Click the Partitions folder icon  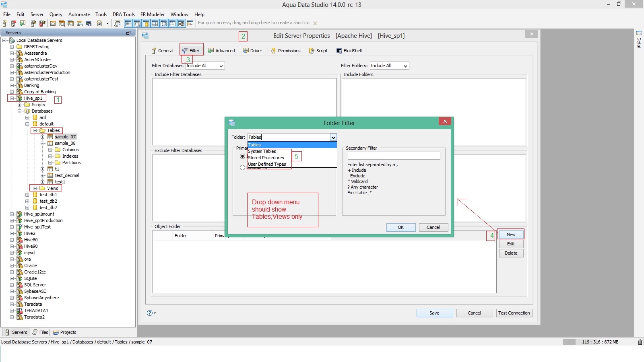pos(58,162)
